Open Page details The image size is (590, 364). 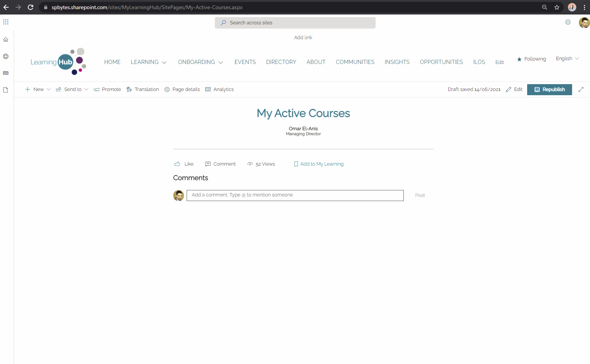pyautogui.click(x=182, y=89)
